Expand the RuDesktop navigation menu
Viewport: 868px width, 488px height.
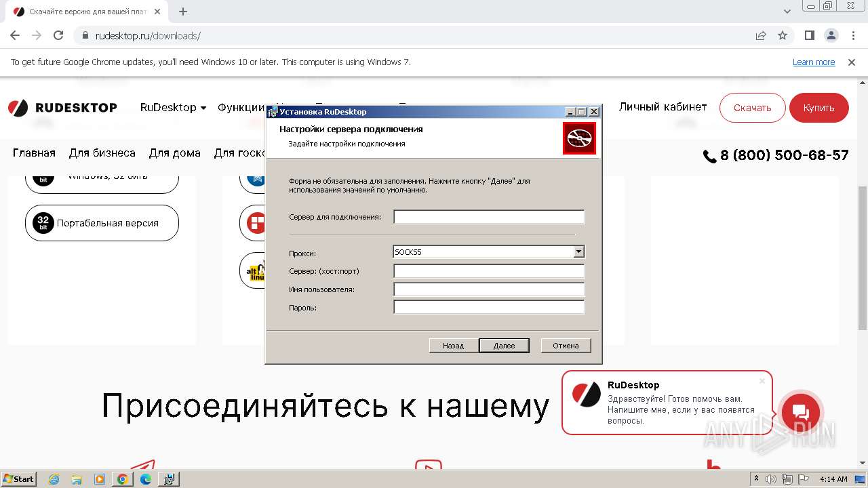coord(173,107)
